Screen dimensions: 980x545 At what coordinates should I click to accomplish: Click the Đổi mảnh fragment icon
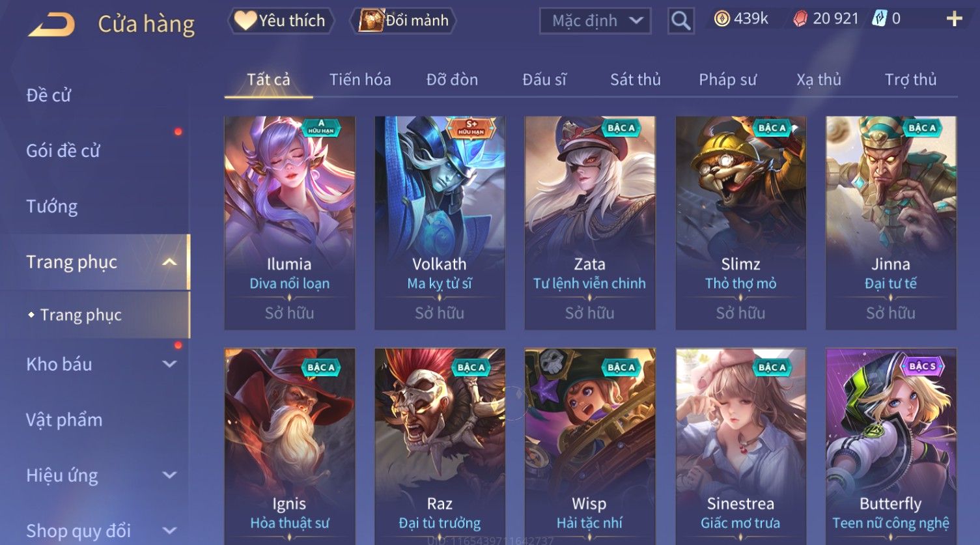pyautogui.click(x=371, y=20)
